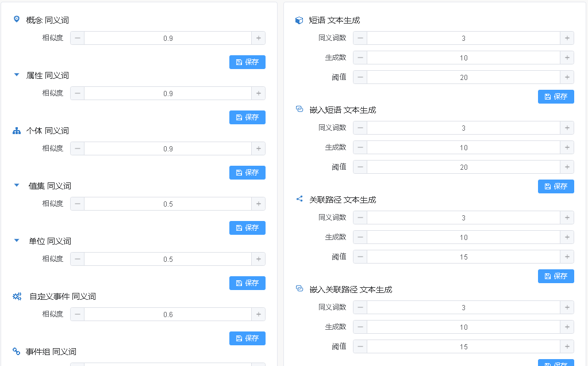The height and width of the screenshot is (366, 588).
Task: Click the 嵌入短语 文本生成 loop icon
Action: click(299, 108)
